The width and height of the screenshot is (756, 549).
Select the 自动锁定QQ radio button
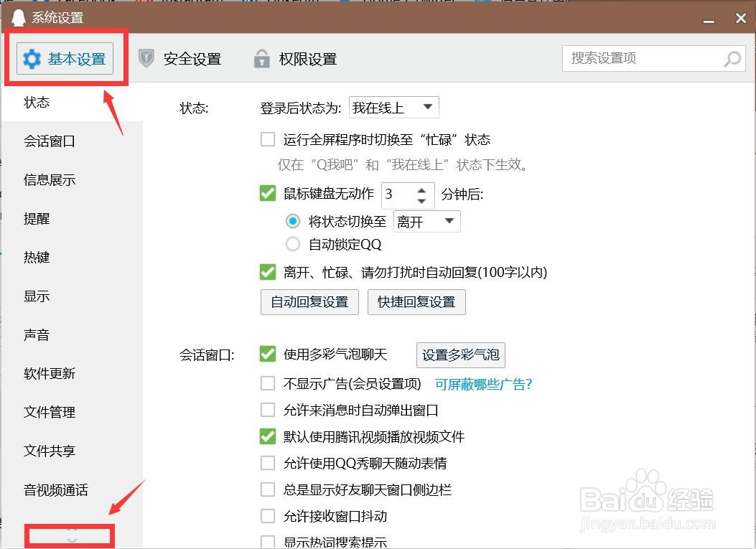coord(293,244)
